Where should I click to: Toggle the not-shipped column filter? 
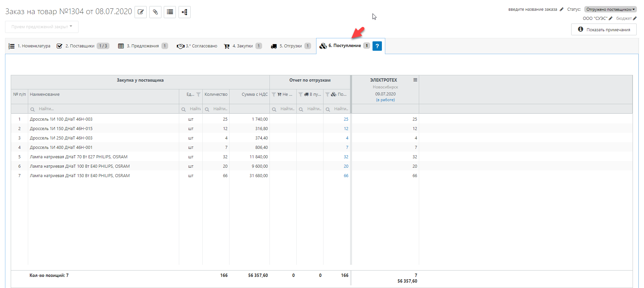pos(274,94)
